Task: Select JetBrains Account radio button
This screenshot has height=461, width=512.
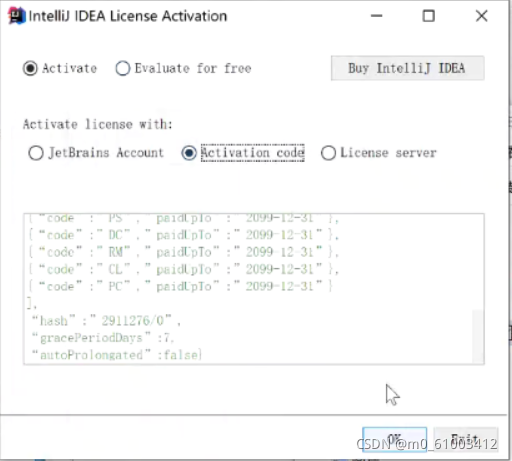Action: [x=96, y=153]
